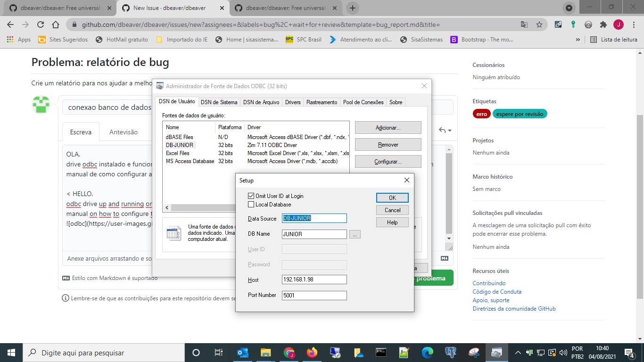Screen dimensions: 644x362
Task: Open the Sobre tab
Action: [396, 102]
